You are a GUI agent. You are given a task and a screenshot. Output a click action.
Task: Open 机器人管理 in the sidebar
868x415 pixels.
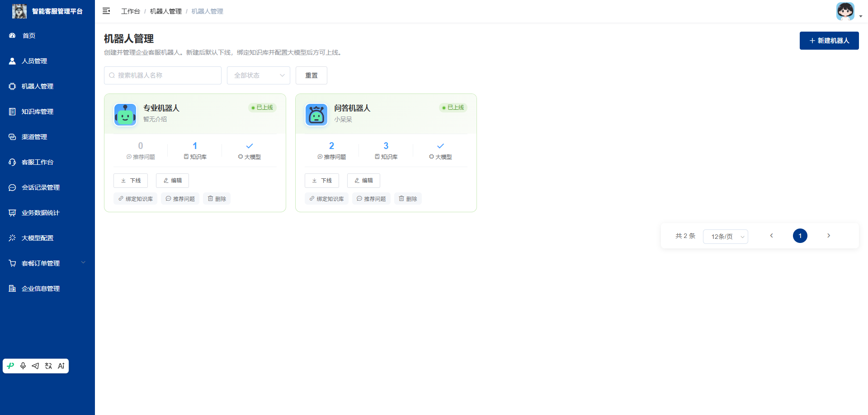[47, 86]
